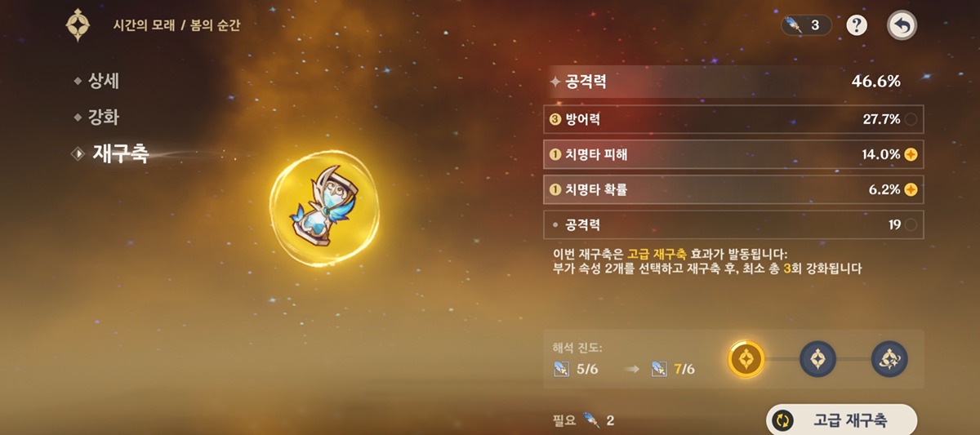Toggle selection of 방어력 27.7% substat
Screen dimensions: 980x435
pos(733,119)
